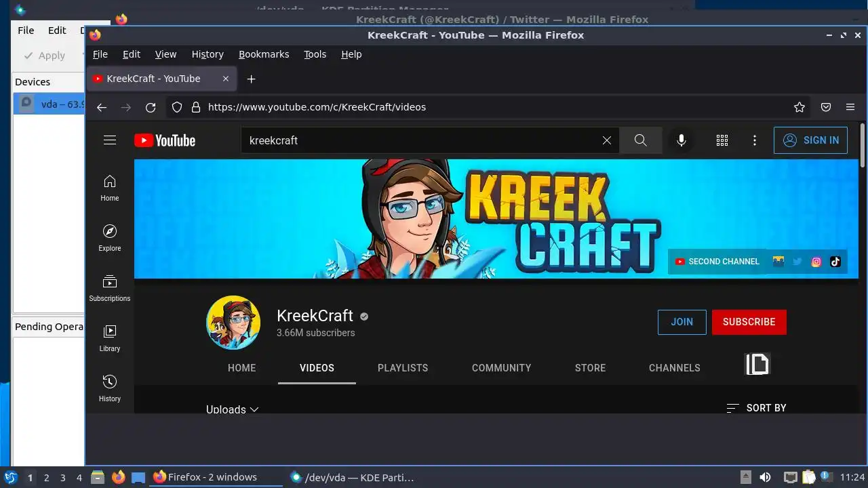Open Firefox application hamburger menu
This screenshot has height=488, width=868.
[x=850, y=107]
